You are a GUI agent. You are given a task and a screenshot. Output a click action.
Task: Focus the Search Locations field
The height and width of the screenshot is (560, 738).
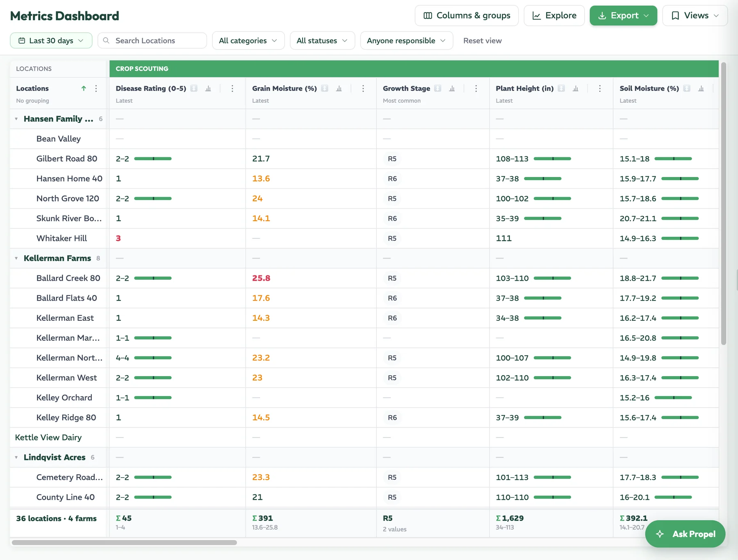[x=152, y=41]
